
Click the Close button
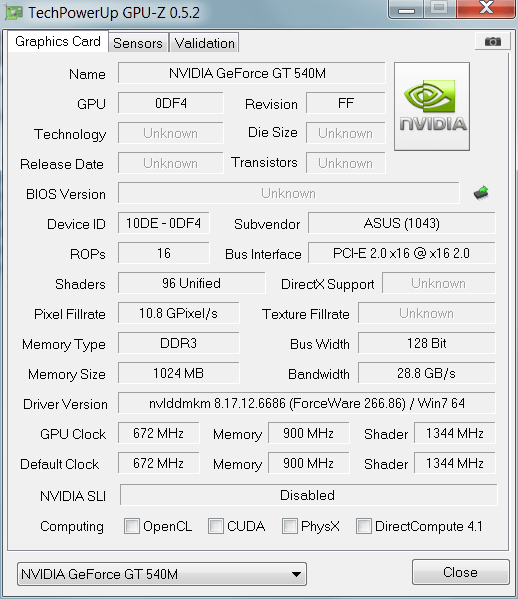tap(460, 572)
